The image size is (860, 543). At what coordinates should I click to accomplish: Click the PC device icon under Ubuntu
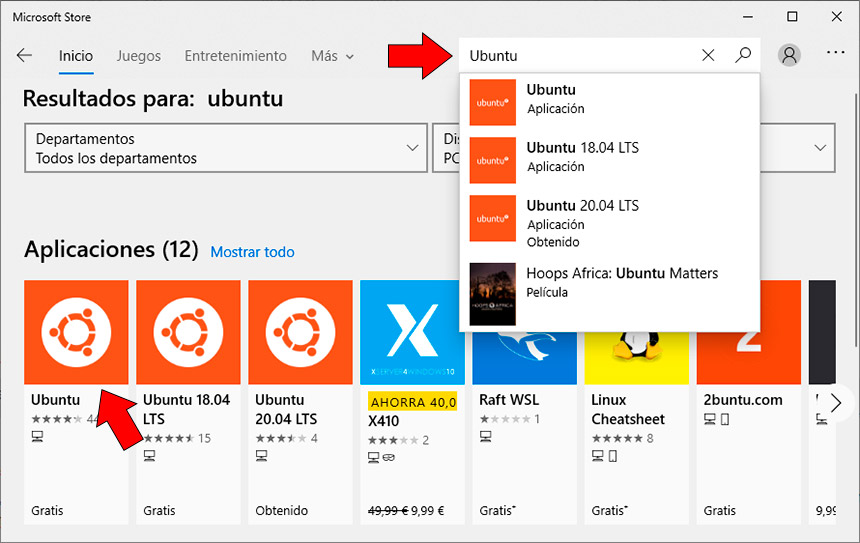point(37,437)
